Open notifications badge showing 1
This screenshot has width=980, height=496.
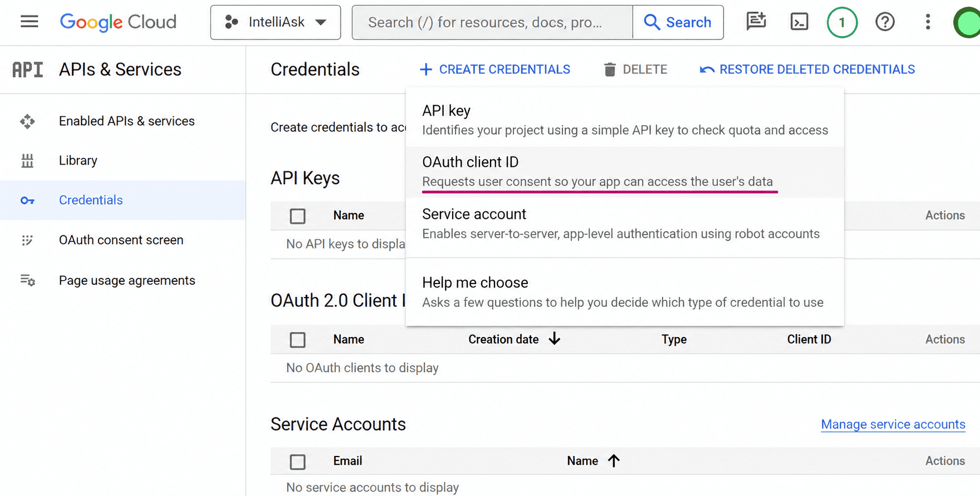pos(842,22)
